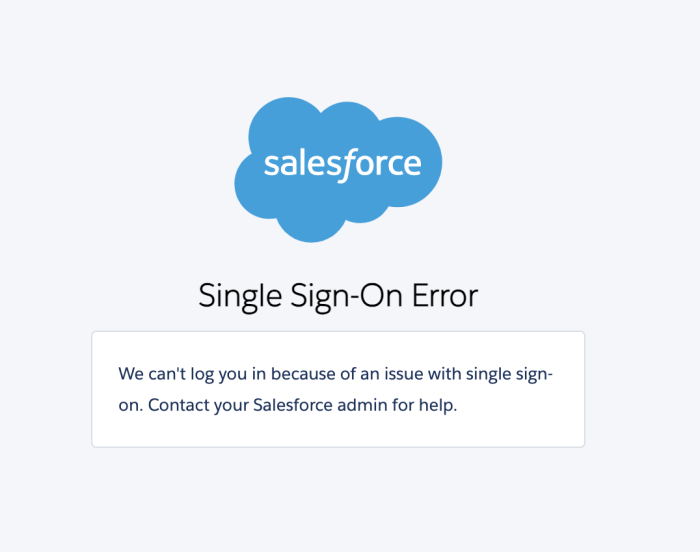Image resolution: width=700 pixels, height=552 pixels.
Task: Click the word "log" in the message
Action: coord(206,375)
